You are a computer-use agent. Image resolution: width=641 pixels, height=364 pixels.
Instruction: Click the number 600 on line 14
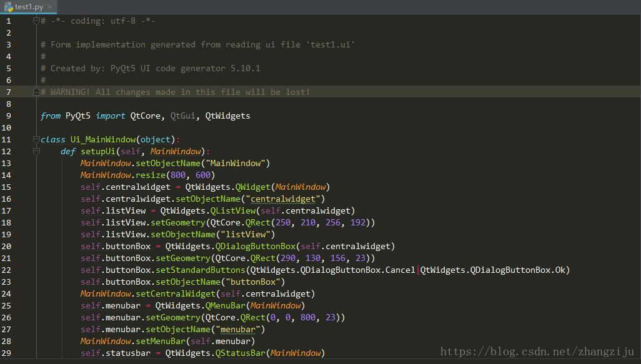pyautogui.click(x=203, y=175)
